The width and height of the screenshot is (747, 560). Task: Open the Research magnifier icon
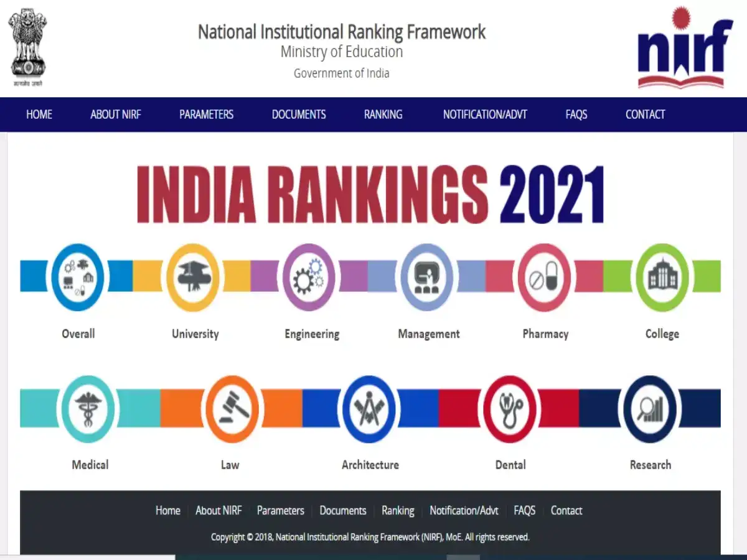pyautogui.click(x=650, y=408)
